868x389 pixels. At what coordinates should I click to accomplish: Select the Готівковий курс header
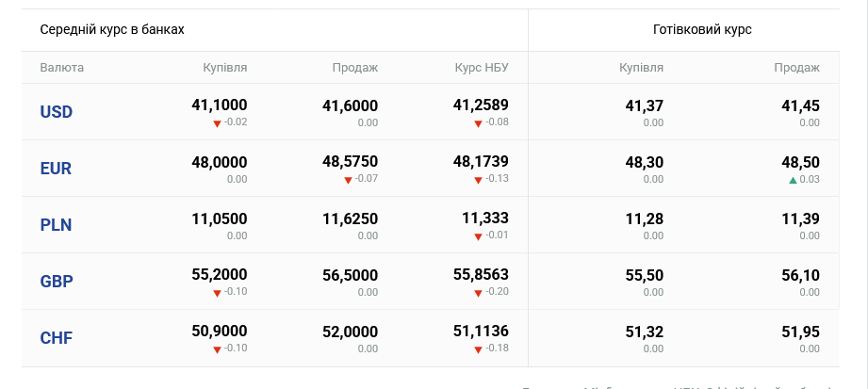click(x=702, y=29)
